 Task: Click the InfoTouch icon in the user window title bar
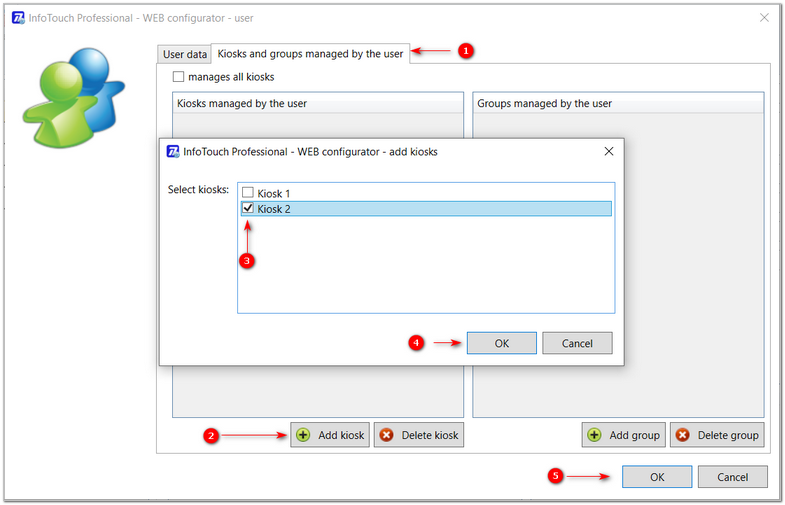(x=18, y=18)
